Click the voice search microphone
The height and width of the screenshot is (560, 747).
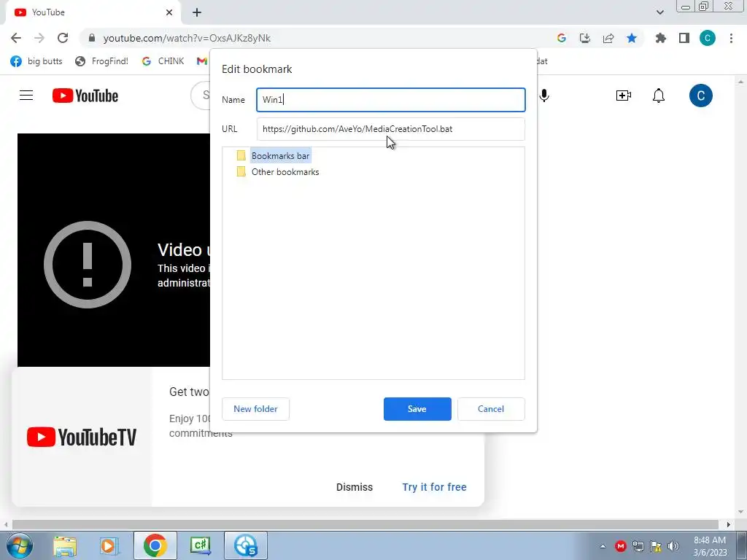pos(544,96)
